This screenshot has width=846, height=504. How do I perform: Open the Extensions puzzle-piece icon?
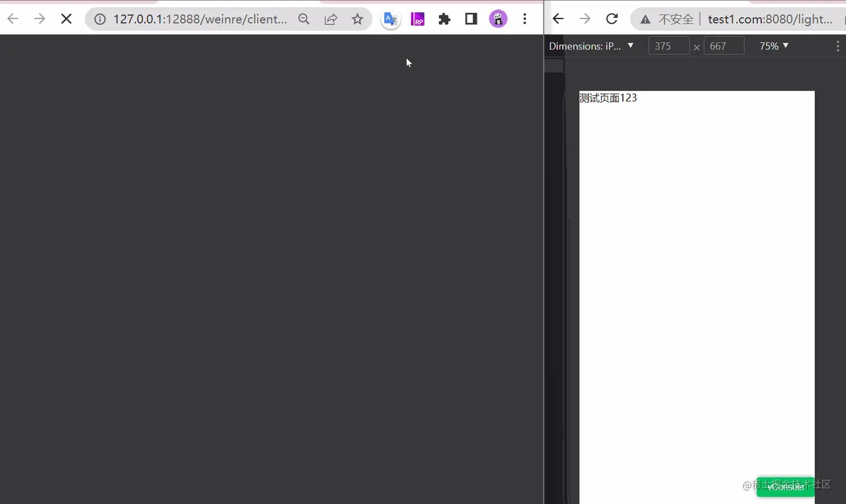[444, 18]
